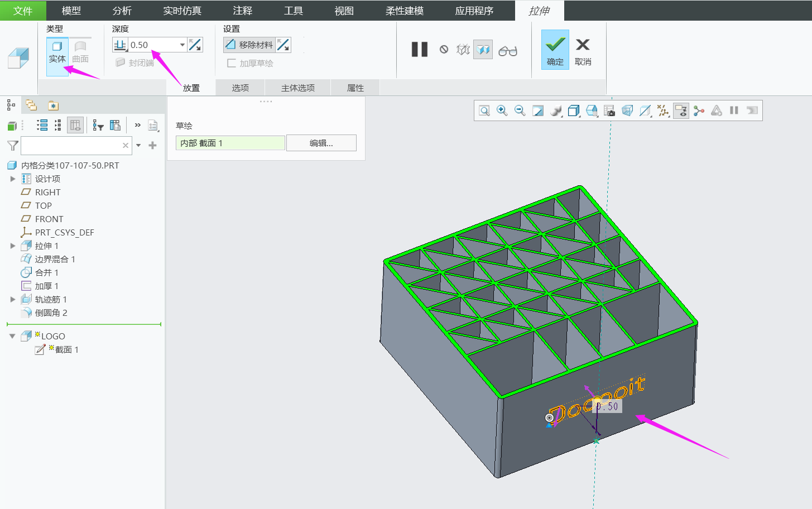The width and height of the screenshot is (812, 509).
Task: Open the depth value 0.50 dropdown
Action: click(182, 45)
